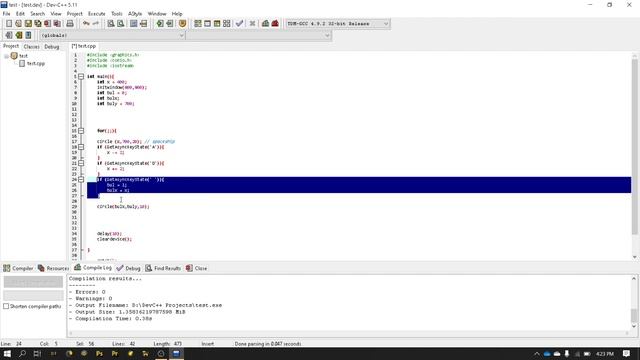Open the Execute menu
Image resolution: width=640 pixels, height=360 pixels.
pyautogui.click(x=97, y=13)
